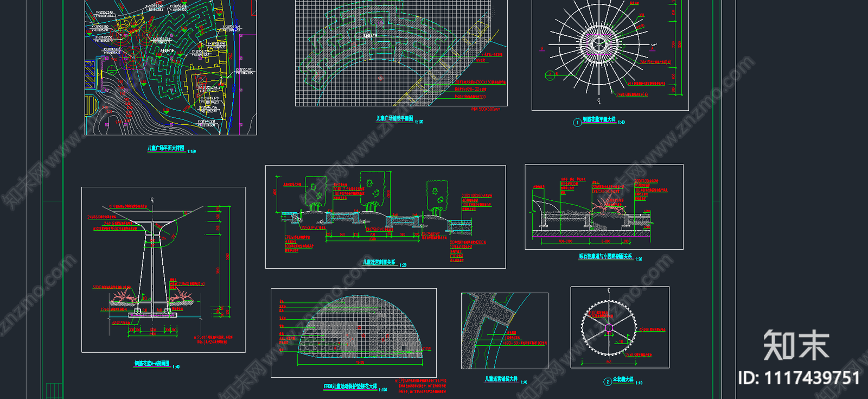Click the 知末 logo watermark
The width and height of the screenshot is (868, 399).
(x=796, y=345)
